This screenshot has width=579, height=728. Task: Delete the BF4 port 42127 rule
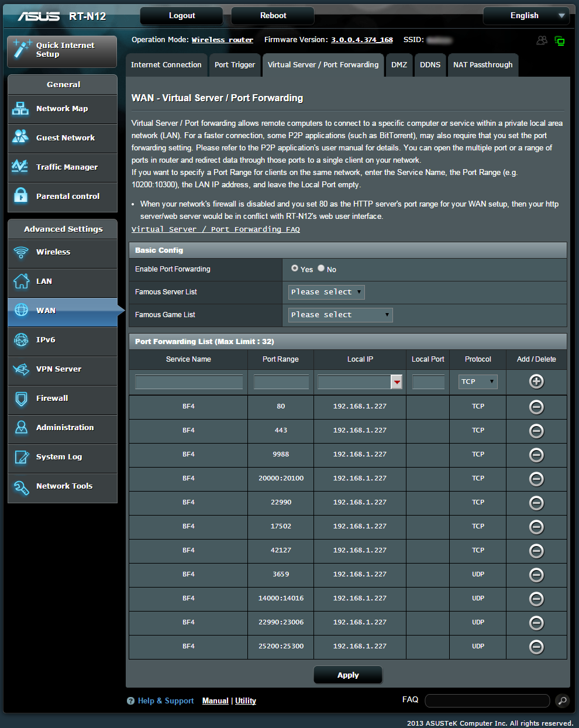tap(536, 551)
